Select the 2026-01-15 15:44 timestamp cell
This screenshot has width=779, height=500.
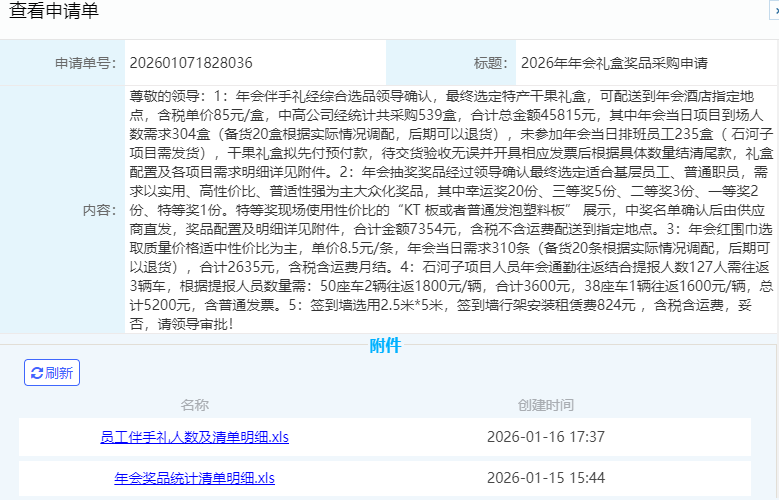546,478
